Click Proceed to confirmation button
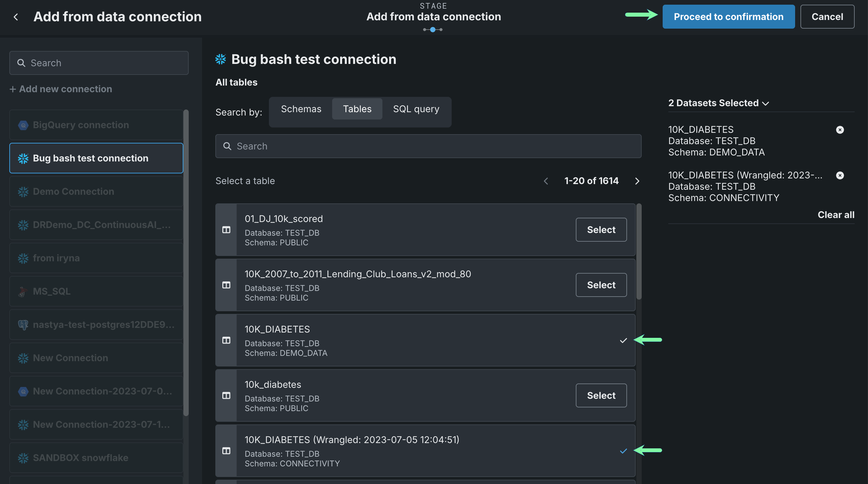Image resolution: width=868 pixels, height=484 pixels. [x=728, y=17]
